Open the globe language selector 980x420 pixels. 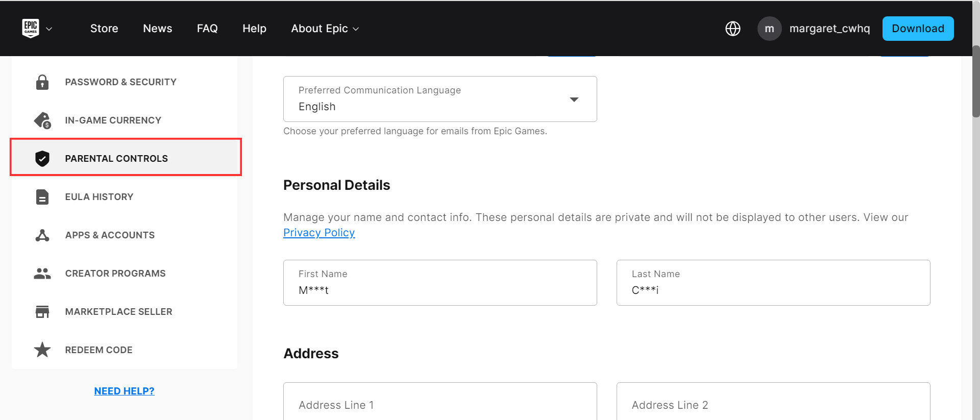(733, 29)
